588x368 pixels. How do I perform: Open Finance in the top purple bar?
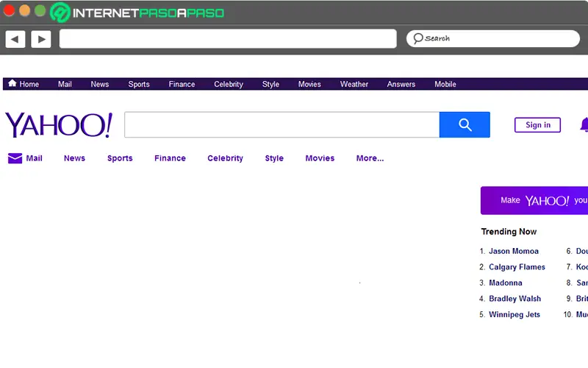tap(182, 84)
